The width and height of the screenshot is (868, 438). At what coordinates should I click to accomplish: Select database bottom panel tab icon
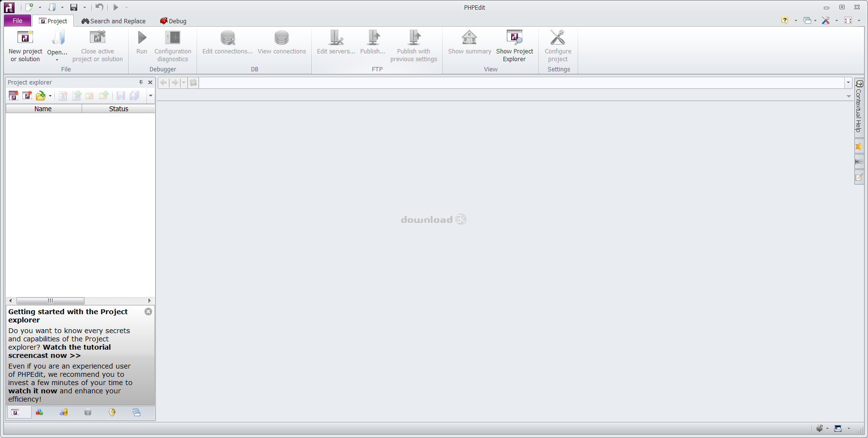(88, 412)
